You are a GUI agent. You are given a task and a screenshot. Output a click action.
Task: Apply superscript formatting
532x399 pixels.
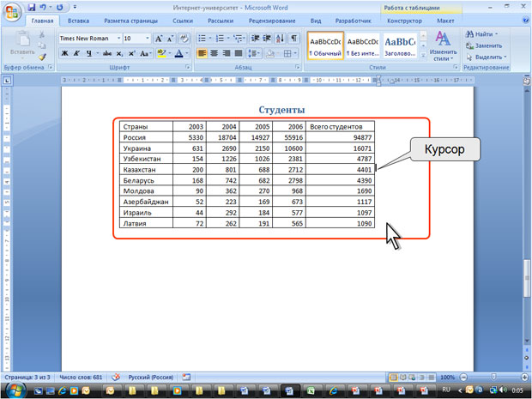(x=131, y=53)
